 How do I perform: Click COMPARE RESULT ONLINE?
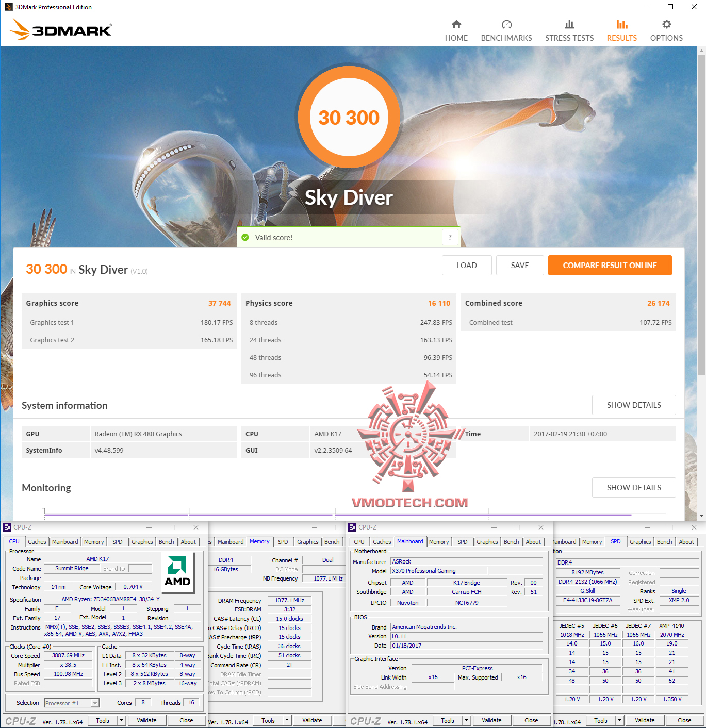610,266
